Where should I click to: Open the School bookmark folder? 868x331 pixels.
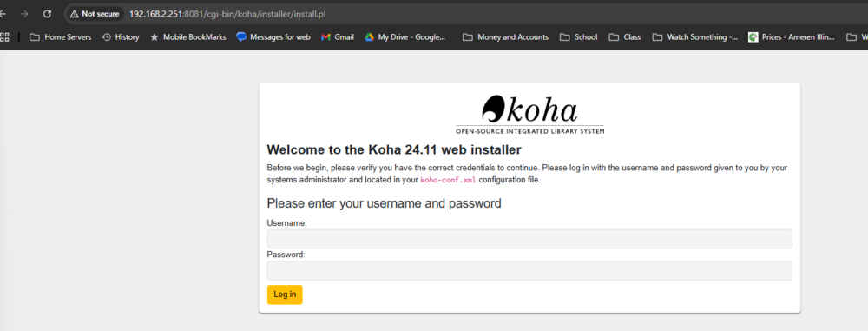coord(578,37)
